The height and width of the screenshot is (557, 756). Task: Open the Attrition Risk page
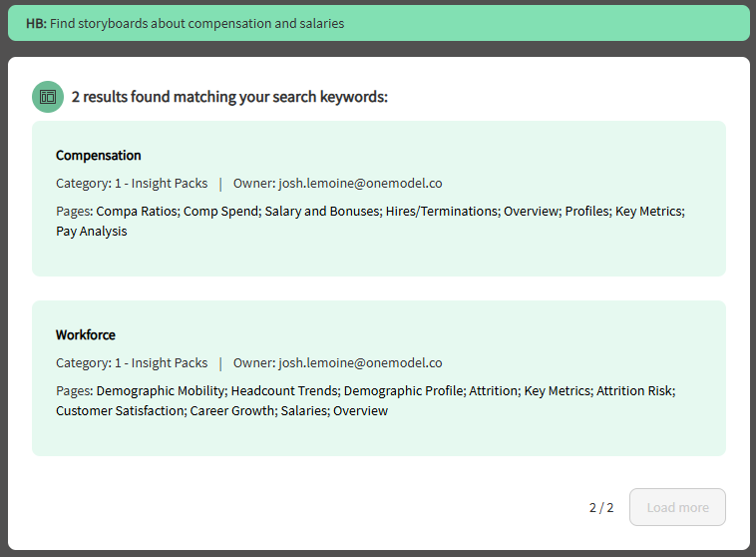634,391
